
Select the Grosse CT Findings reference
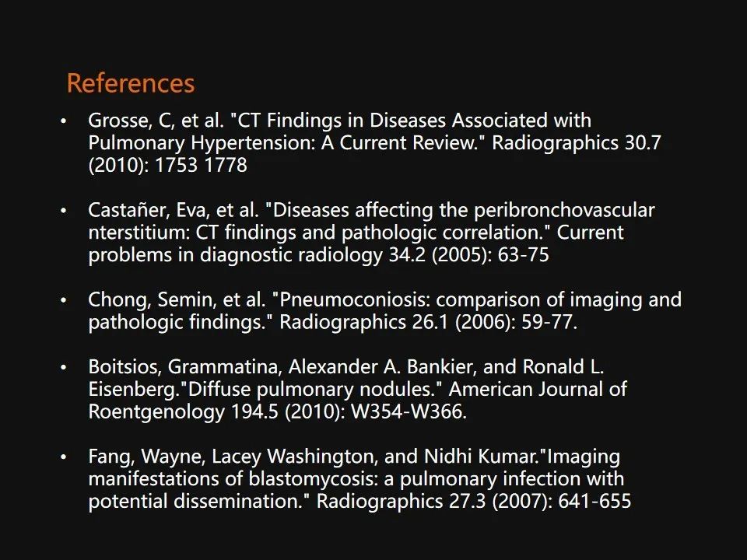click(x=374, y=142)
